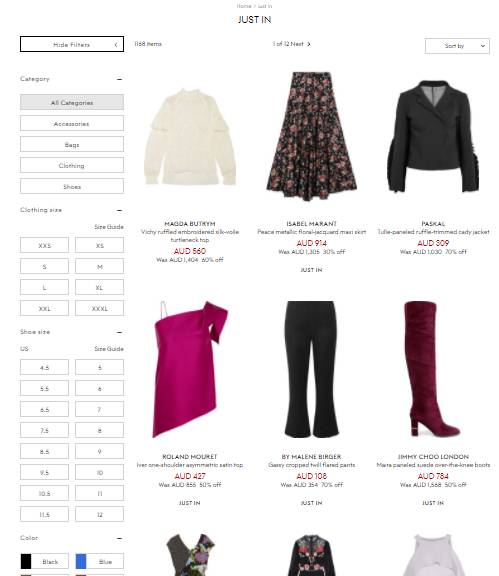The height and width of the screenshot is (576, 499).
Task: Open Jimmy Choo suede boots image
Action: 433,369
